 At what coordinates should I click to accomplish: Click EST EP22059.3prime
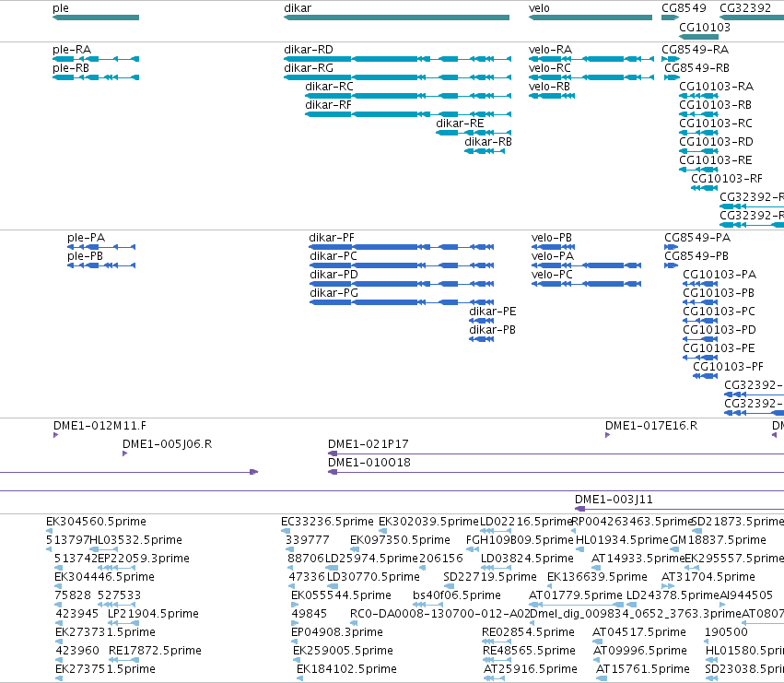[x=116, y=568]
